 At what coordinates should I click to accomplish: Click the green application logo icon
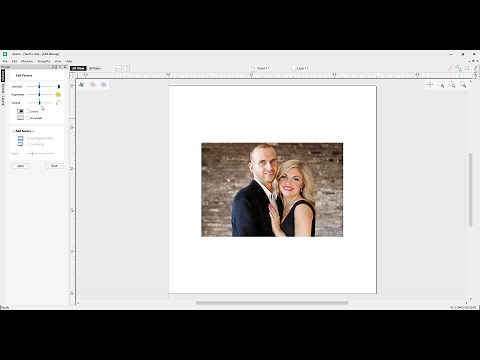[5, 54]
